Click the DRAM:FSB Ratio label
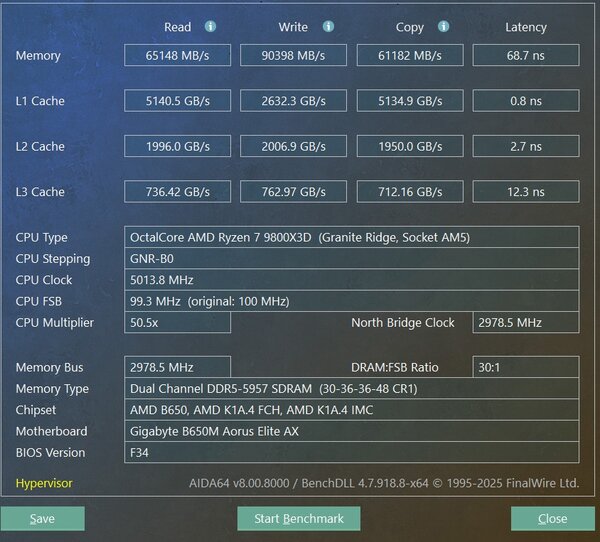The image size is (600, 542). pos(395,367)
